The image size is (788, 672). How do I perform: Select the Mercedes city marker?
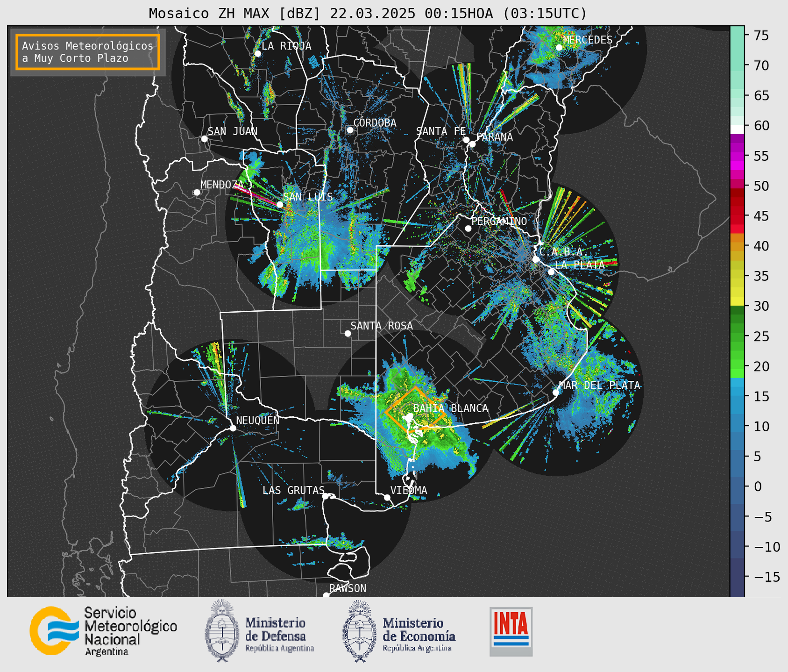pyautogui.click(x=559, y=48)
